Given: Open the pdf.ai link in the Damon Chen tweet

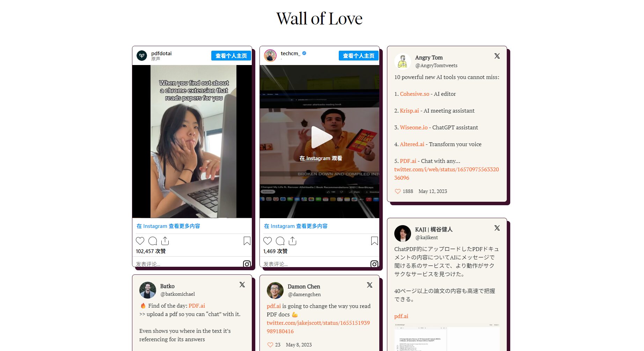Looking at the screenshot, I should (274, 306).
